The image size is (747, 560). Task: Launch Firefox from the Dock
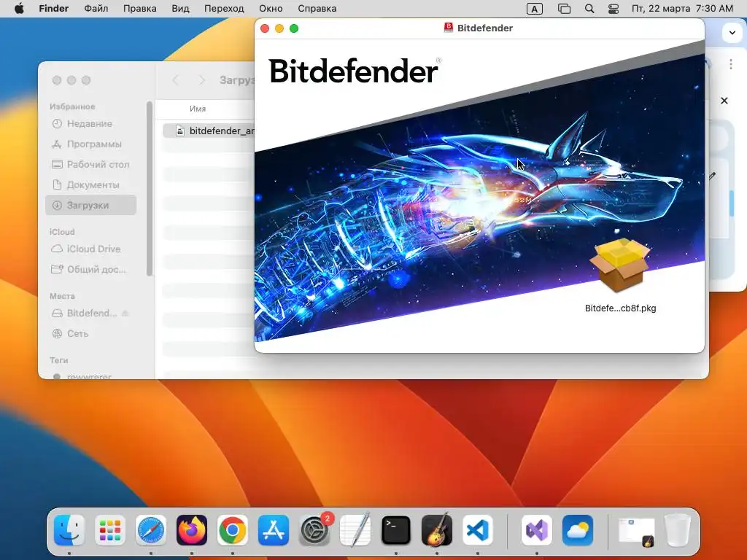tap(192, 530)
